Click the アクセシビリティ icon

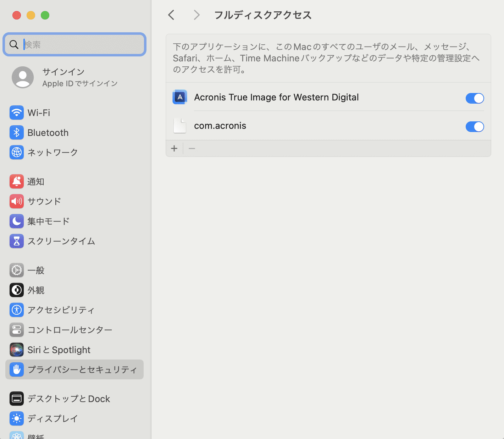pos(17,310)
